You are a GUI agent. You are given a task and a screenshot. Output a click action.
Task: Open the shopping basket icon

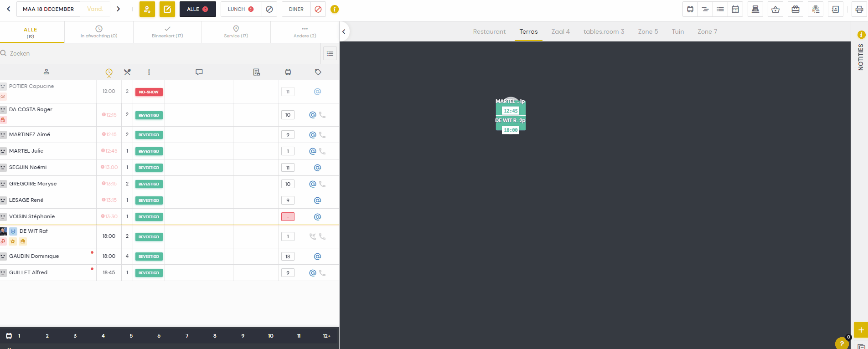coord(775,9)
